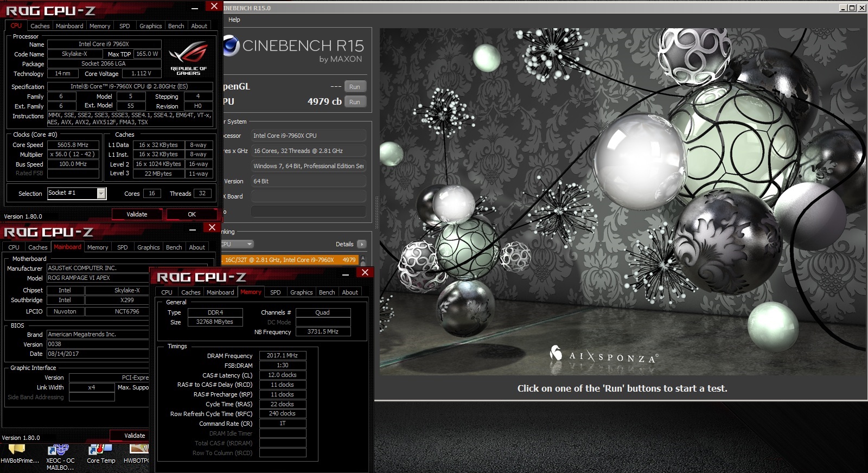The image size is (868, 473).
Task: Run the OpenGL test in Cinebench
Action: pos(355,87)
